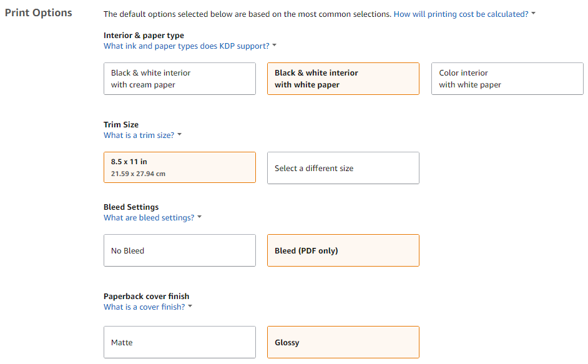Expand arrow next to KDP support question
The width and height of the screenshot is (588, 364).
coord(274,46)
